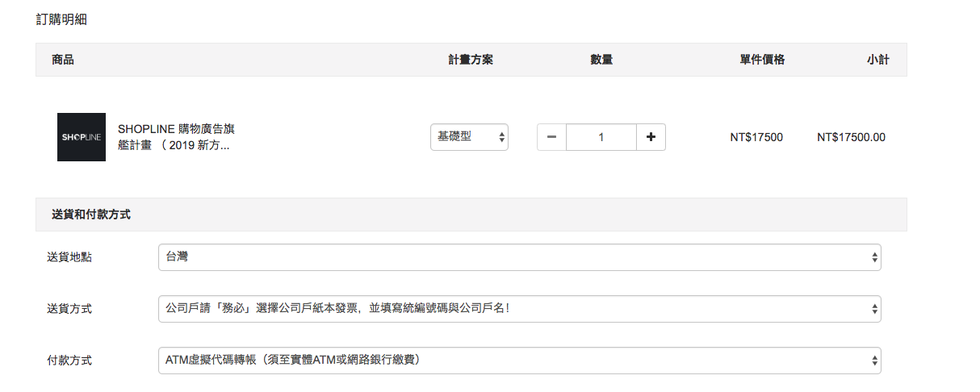Increase quantity with the plus button
The height and width of the screenshot is (392, 980).
coord(651,137)
